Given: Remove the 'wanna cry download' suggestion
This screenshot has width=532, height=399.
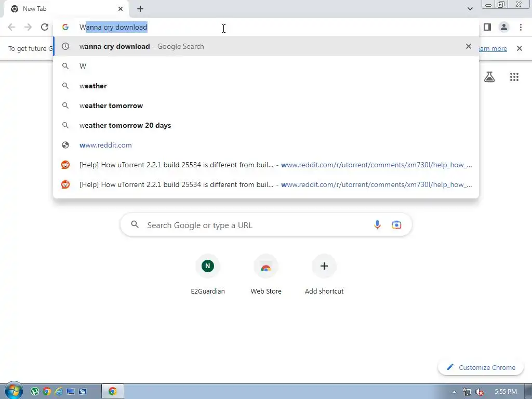Looking at the screenshot, I should pyautogui.click(x=469, y=46).
